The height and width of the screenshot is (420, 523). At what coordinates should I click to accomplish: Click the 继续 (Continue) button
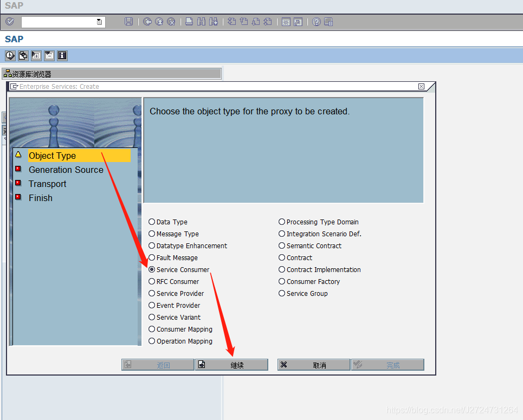pyautogui.click(x=232, y=365)
